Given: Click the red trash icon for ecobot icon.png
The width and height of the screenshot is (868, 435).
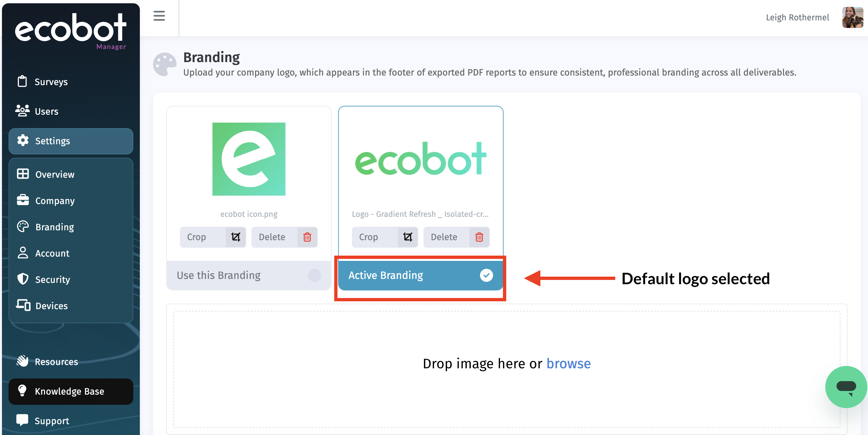Looking at the screenshot, I should (307, 237).
